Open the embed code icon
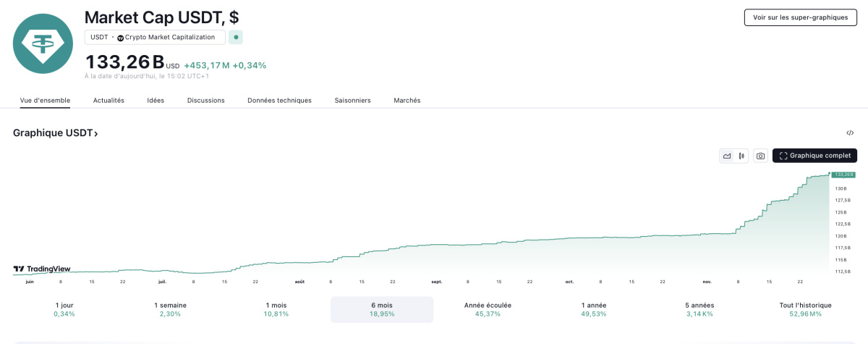The height and width of the screenshot is (344, 868). click(850, 133)
